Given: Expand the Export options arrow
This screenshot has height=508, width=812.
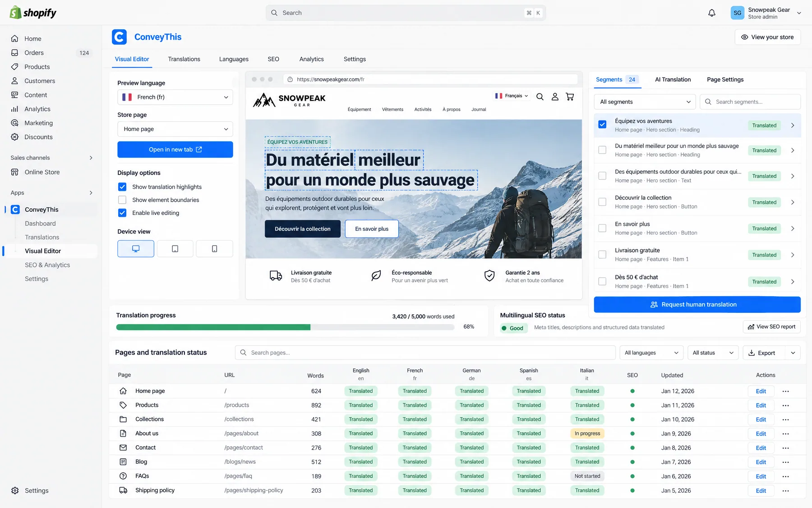Looking at the screenshot, I should [x=793, y=353].
